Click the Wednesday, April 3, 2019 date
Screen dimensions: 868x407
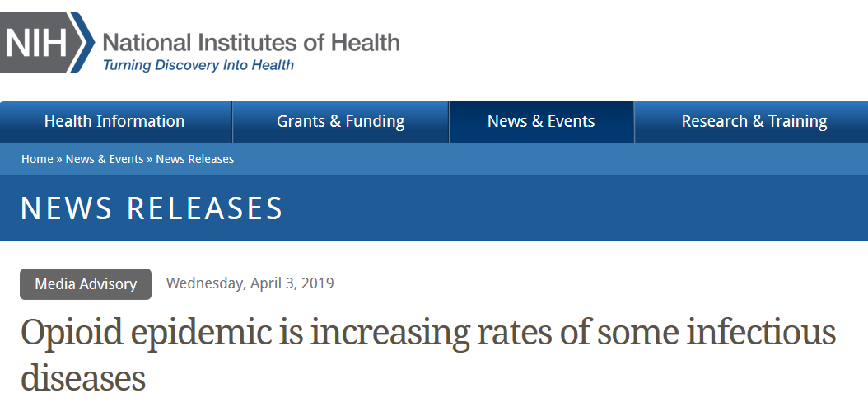coord(250,283)
